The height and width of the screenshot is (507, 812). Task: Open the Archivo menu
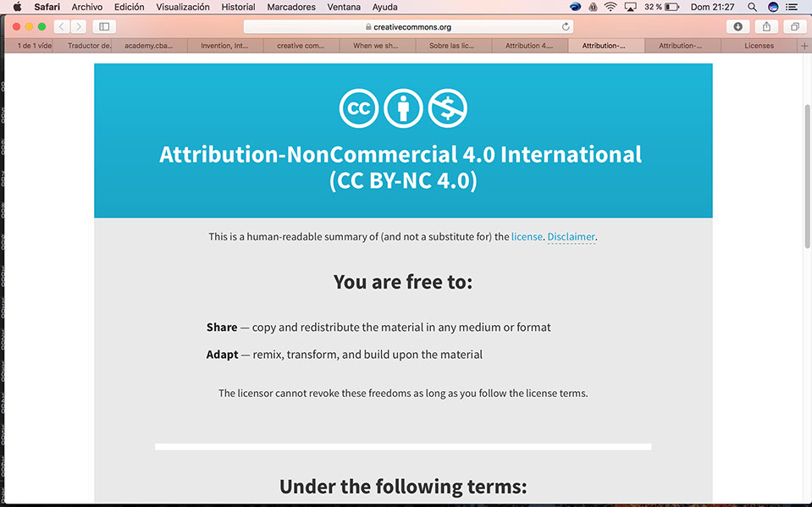(x=87, y=7)
